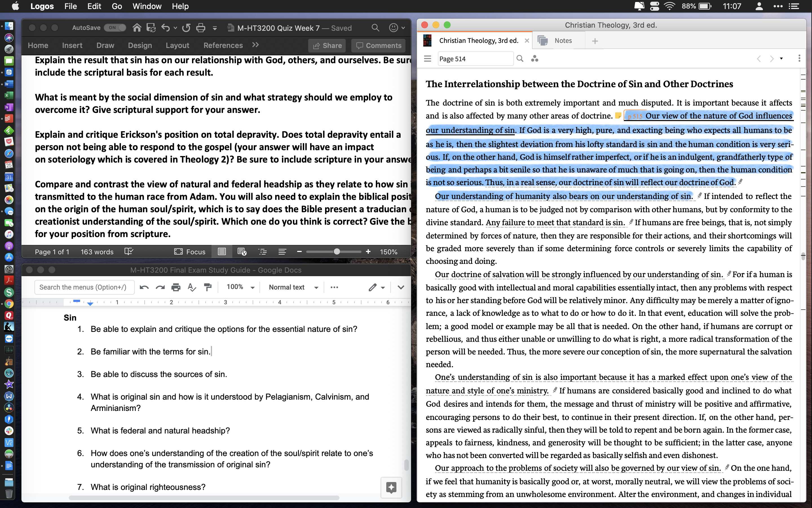Click Search the menus field in Google Docs
This screenshot has height=508, width=812.
[x=84, y=287]
